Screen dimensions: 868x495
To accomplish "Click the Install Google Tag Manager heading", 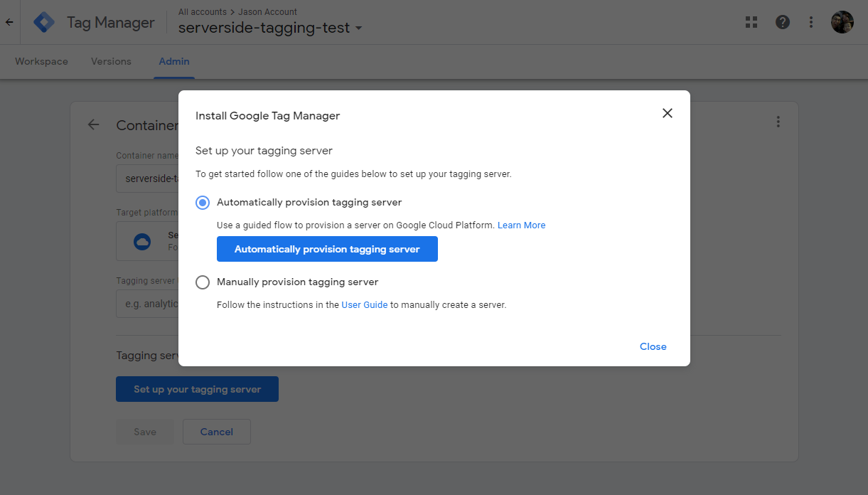I will 268,116.
